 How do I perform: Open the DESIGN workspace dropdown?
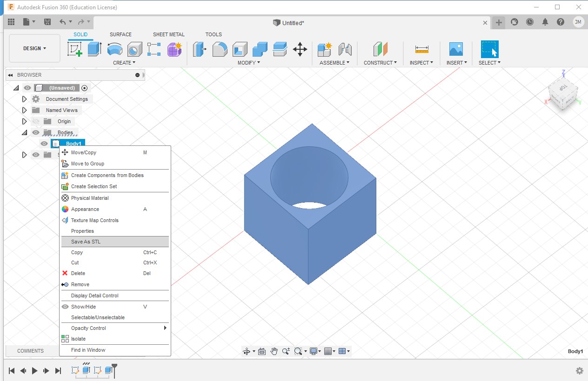(35, 48)
